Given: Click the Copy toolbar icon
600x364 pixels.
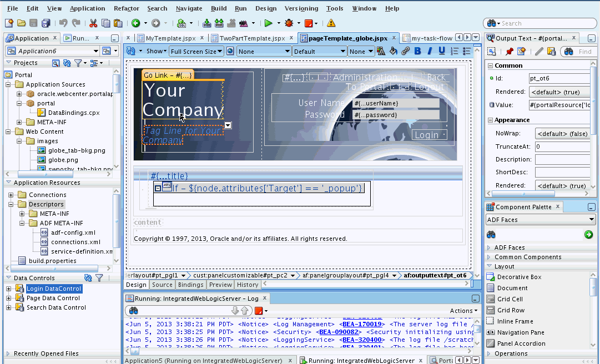Looking at the screenshot, I should pyautogui.click(x=105, y=23).
